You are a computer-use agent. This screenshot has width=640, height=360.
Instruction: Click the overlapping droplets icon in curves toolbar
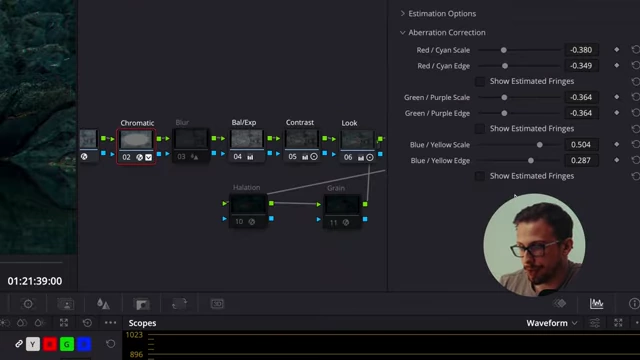coord(22,323)
